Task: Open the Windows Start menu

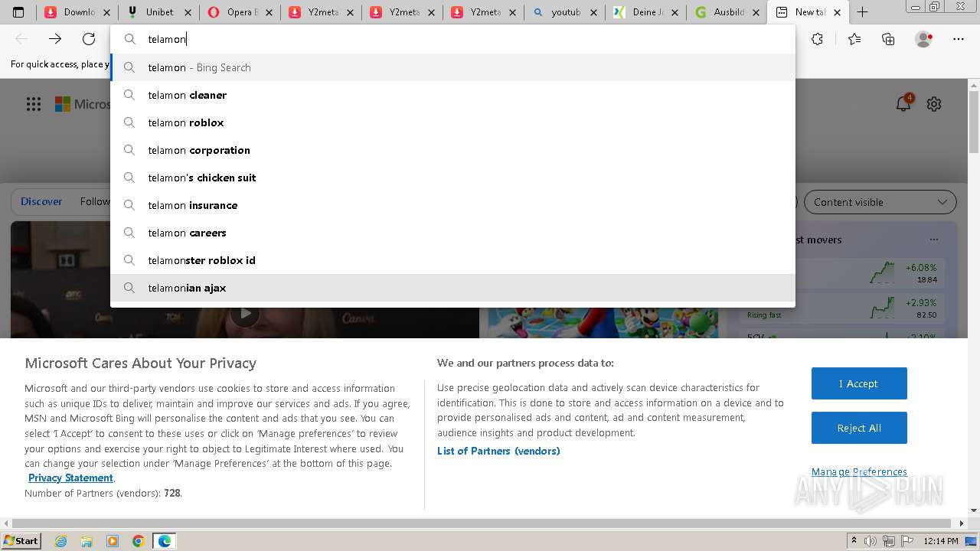Action: (21, 540)
